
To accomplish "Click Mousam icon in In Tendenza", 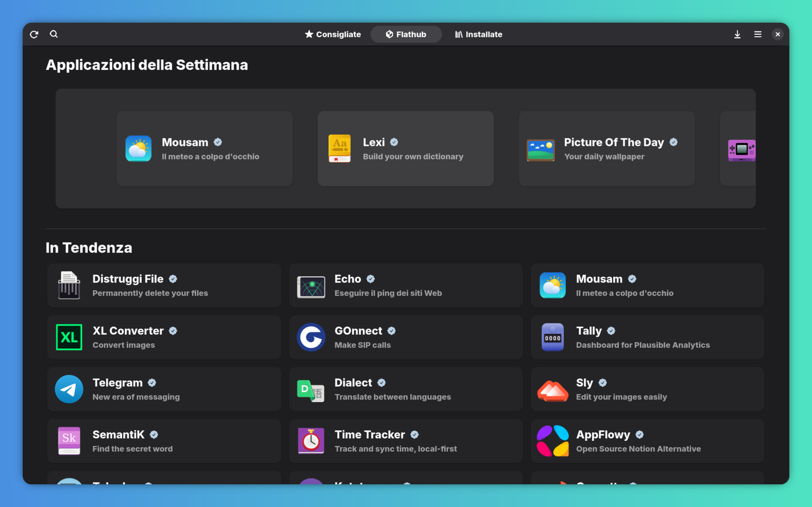I will tap(553, 285).
